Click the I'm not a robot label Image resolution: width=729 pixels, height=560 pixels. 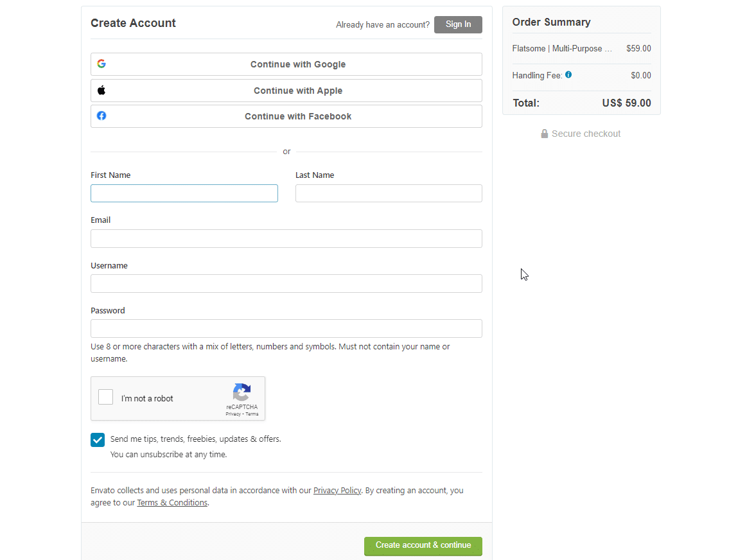point(147,399)
